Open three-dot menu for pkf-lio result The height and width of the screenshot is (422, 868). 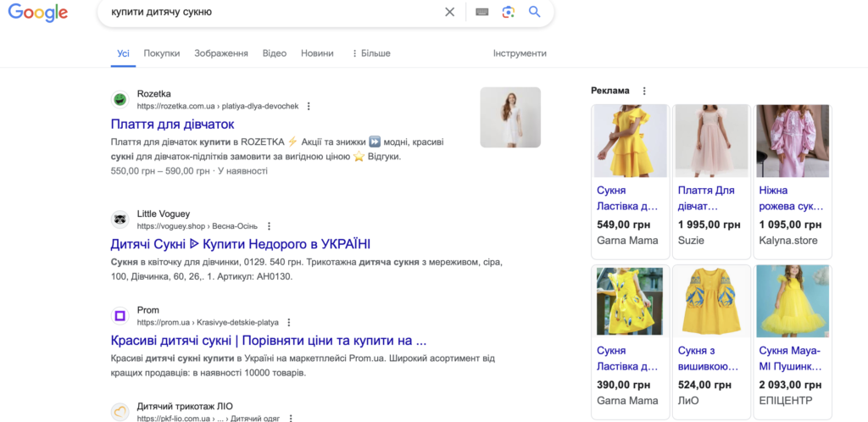[290, 418]
